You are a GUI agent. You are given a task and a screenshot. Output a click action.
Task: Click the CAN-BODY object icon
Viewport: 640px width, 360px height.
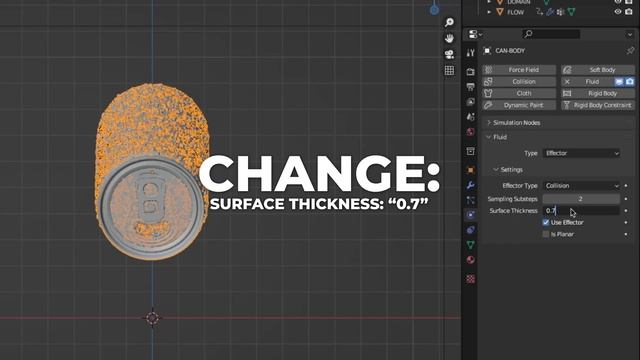point(487,51)
